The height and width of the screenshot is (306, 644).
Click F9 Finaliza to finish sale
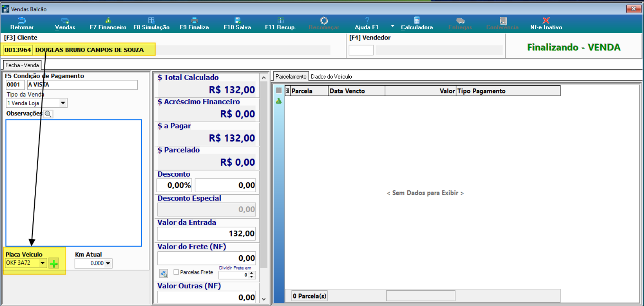click(194, 23)
